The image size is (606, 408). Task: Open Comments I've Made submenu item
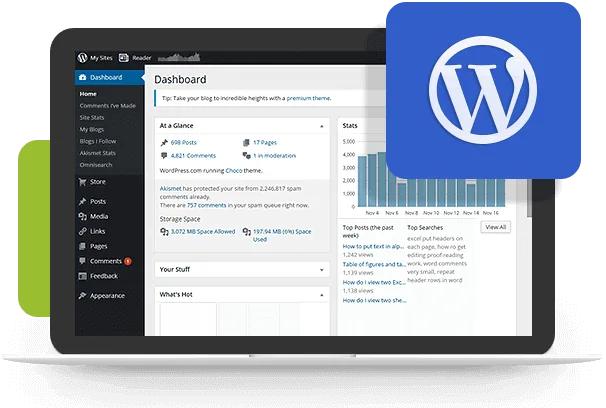click(107, 105)
